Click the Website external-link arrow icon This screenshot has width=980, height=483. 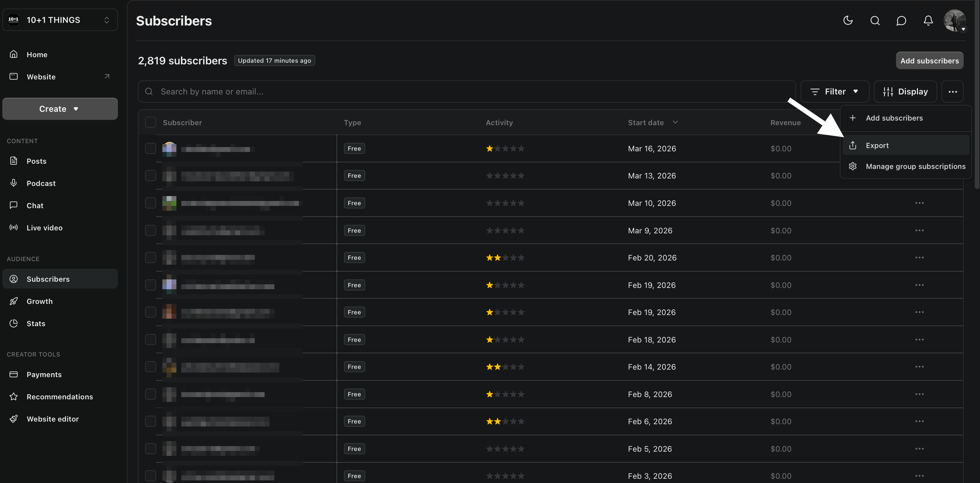pyautogui.click(x=106, y=76)
